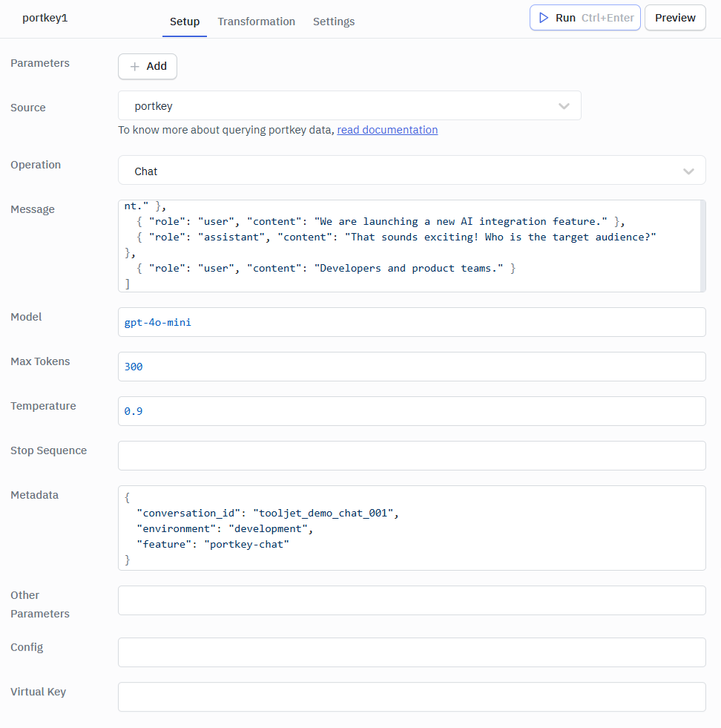Focus the Max Tokens field showing 300
Image resolution: width=721 pixels, height=728 pixels.
click(412, 367)
